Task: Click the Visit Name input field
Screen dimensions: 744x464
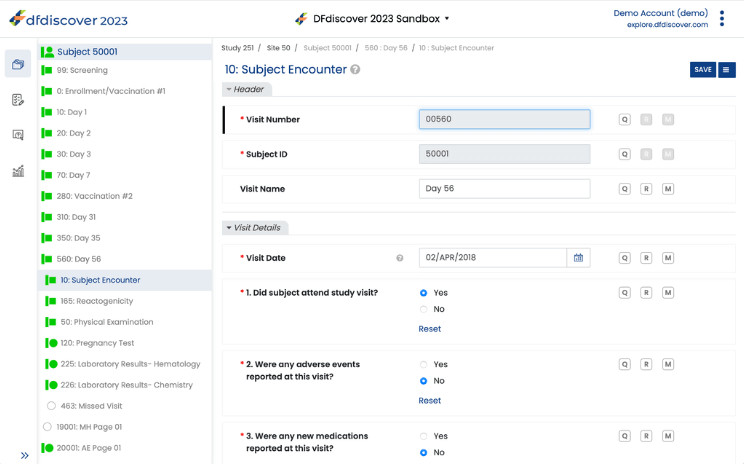Action: tap(504, 189)
